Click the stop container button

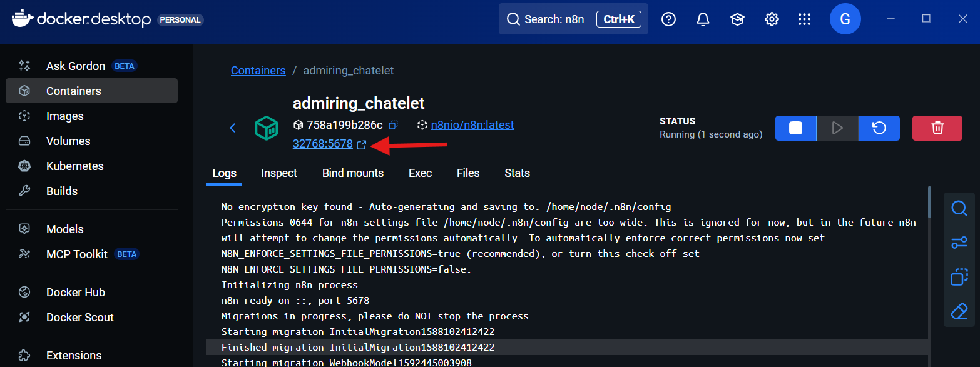click(x=795, y=128)
